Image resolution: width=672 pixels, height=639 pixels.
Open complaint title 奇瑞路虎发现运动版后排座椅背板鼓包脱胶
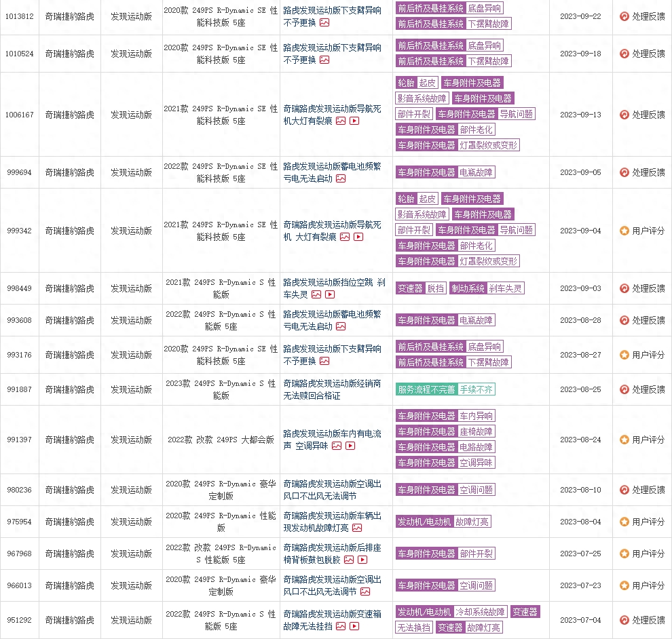pos(332,554)
